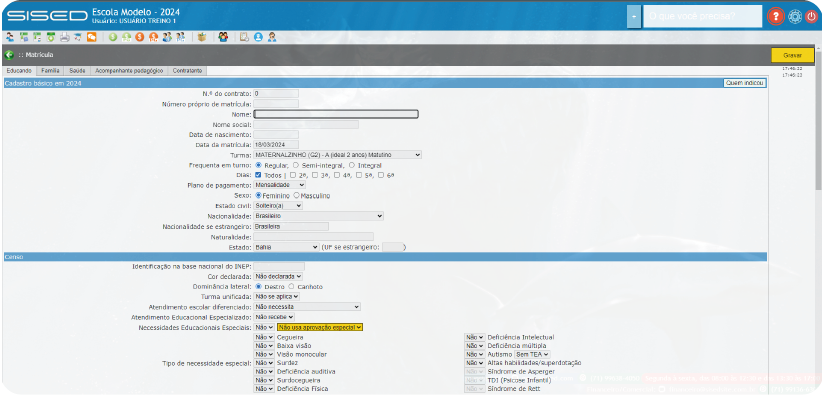Switch to the Educando tab
This screenshot has width=824, height=395.
[x=19, y=70]
